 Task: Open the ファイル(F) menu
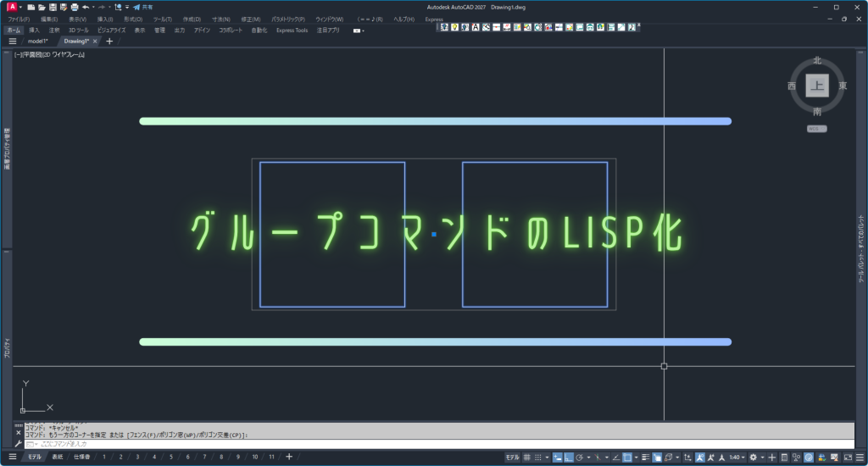click(x=19, y=19)
